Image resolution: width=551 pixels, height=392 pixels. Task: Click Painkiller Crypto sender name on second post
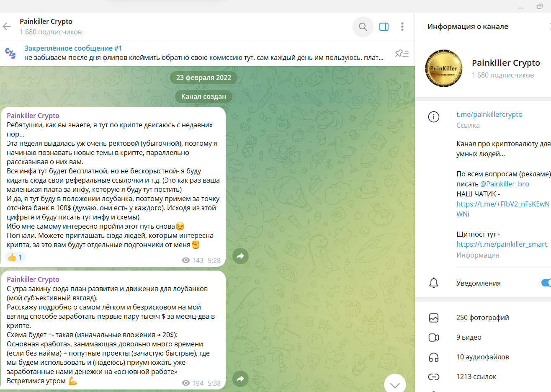click(33, 279)
